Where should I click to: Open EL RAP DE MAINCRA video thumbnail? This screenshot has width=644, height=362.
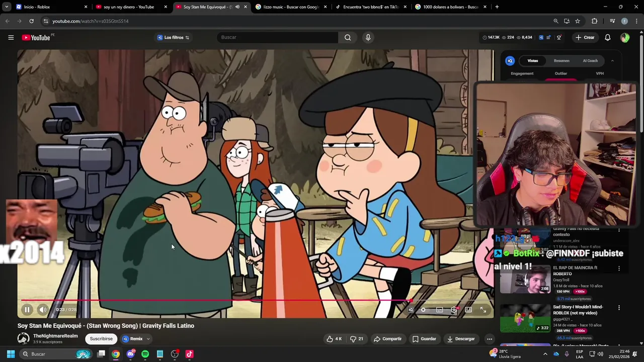click(525, 280)
